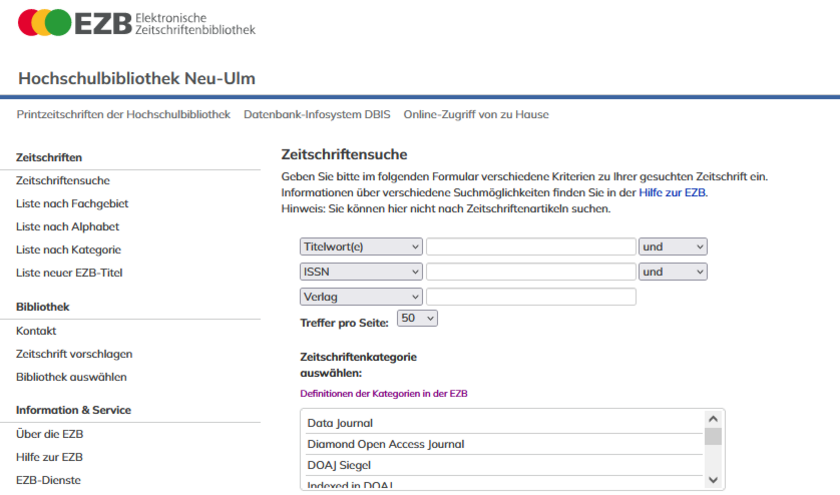Open Liste neuer EZB-Titel

point(69,273)
